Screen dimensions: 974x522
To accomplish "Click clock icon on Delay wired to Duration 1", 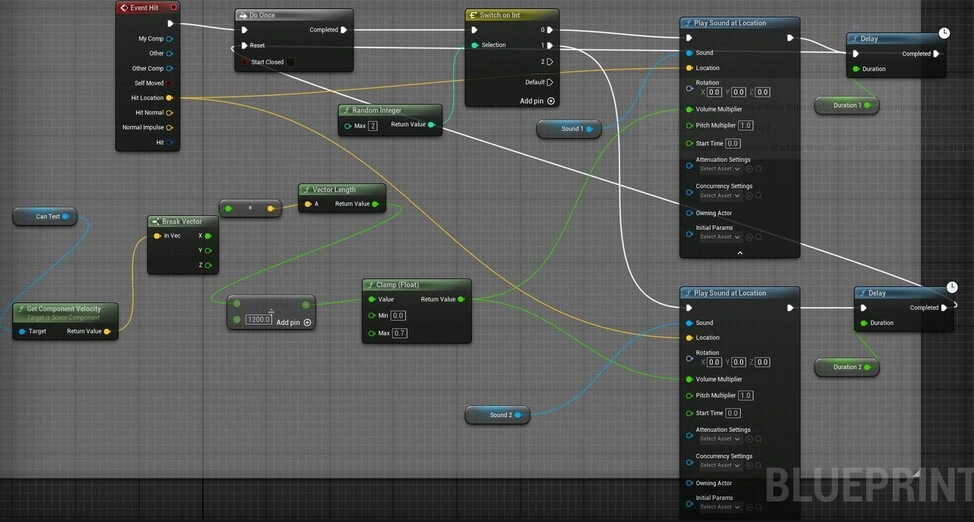I will click(x=944, y=32).
